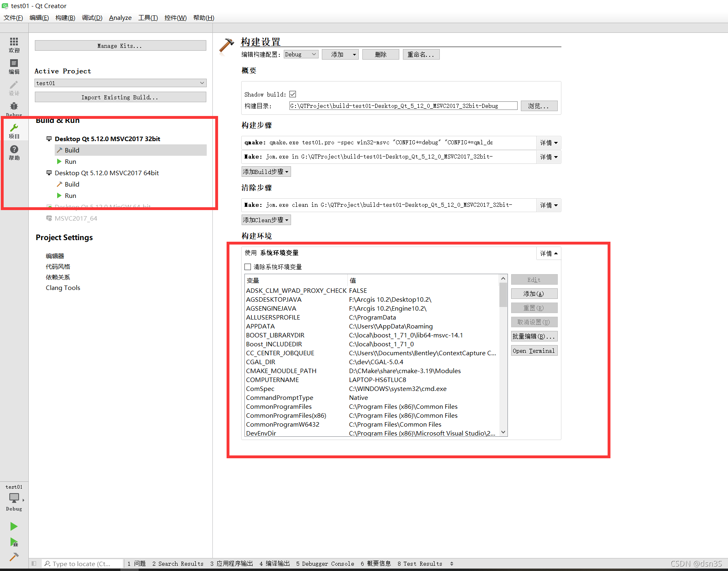Click the scroll down arrow of variables list
Viewport: 728px width, 571px height.
point(503,432)
